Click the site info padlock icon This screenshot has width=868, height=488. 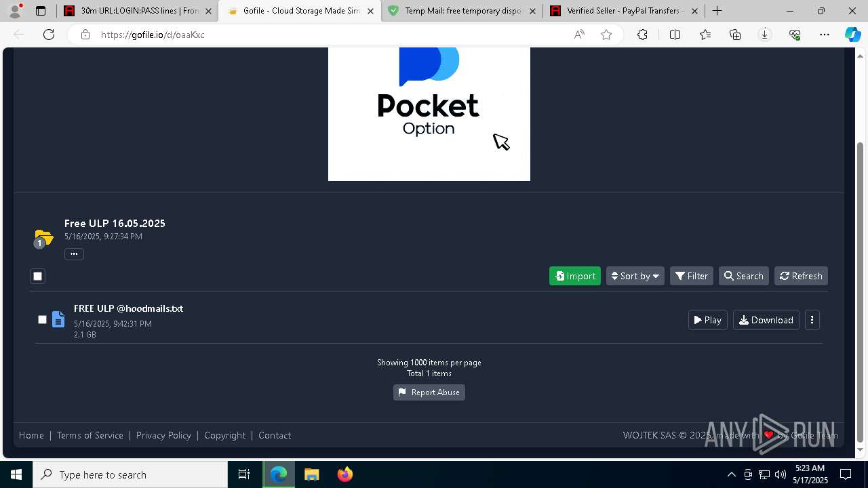pos(85,35)
